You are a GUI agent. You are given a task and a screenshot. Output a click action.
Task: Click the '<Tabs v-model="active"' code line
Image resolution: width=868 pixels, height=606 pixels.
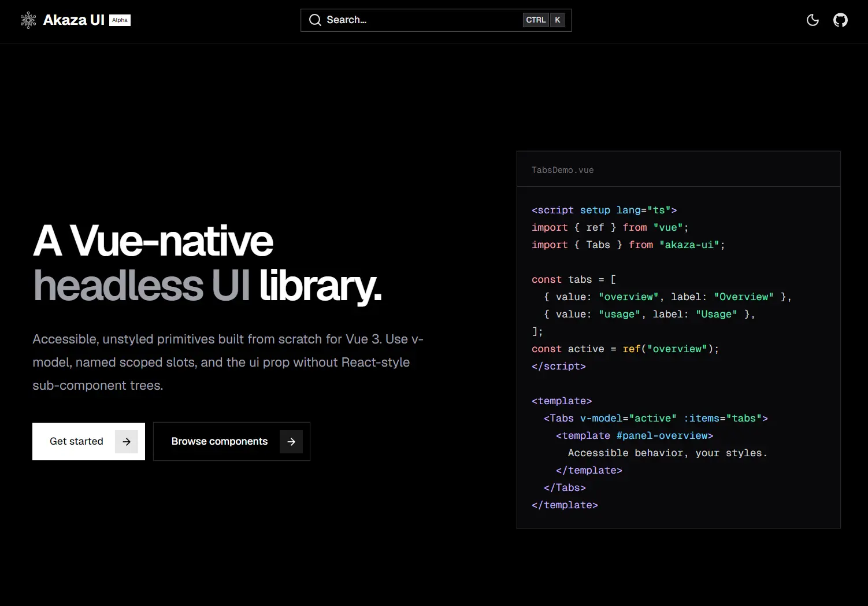click(x=656, y=419)
